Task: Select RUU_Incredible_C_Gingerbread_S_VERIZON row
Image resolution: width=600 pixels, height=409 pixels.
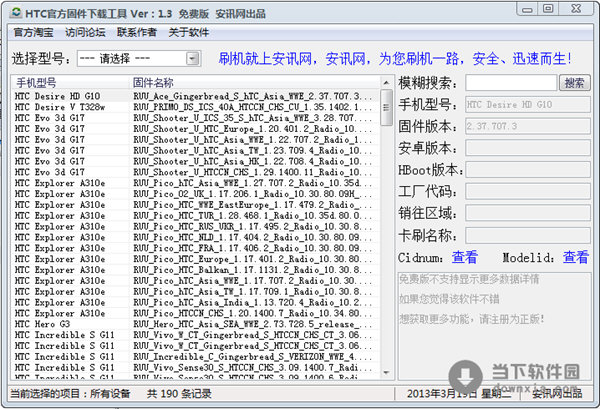Action: tap(195, 357)
